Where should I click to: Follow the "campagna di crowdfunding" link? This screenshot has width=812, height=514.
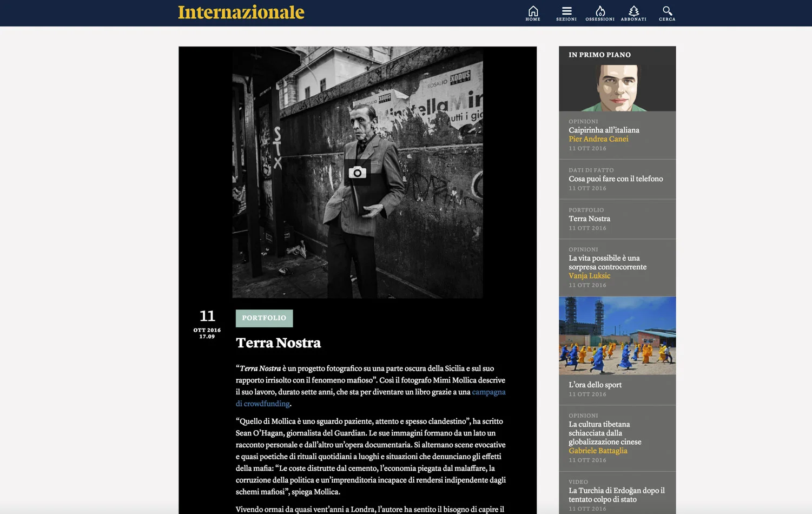pyautogui.click(x=371, y=398)
